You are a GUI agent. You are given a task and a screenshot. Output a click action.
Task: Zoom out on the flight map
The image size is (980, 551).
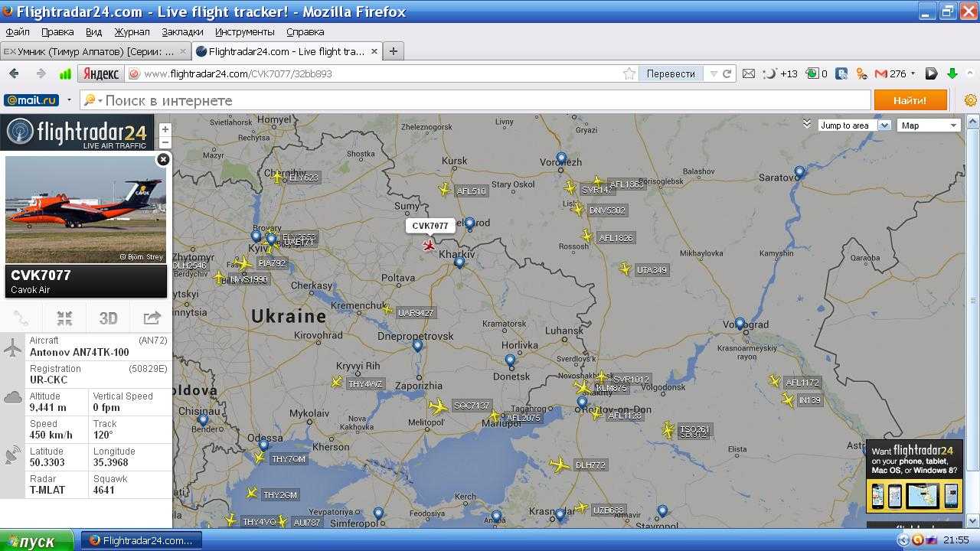click(x=165, y=142)
